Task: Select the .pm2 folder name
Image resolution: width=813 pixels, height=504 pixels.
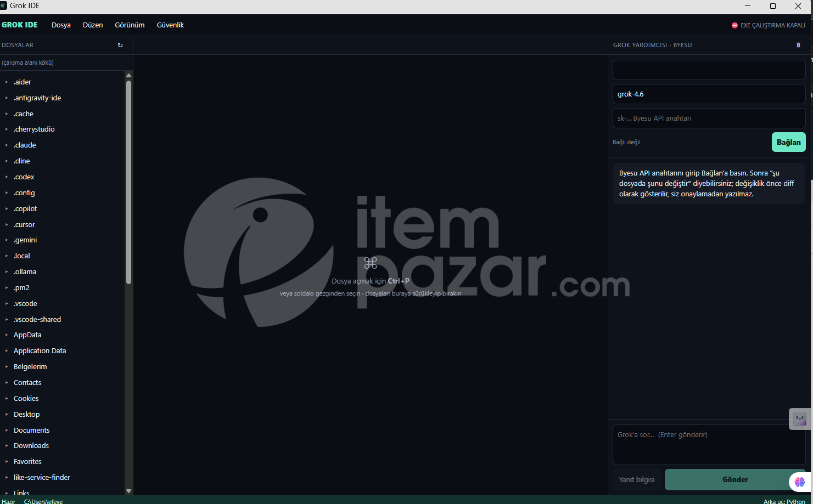Action: point(21,288)
